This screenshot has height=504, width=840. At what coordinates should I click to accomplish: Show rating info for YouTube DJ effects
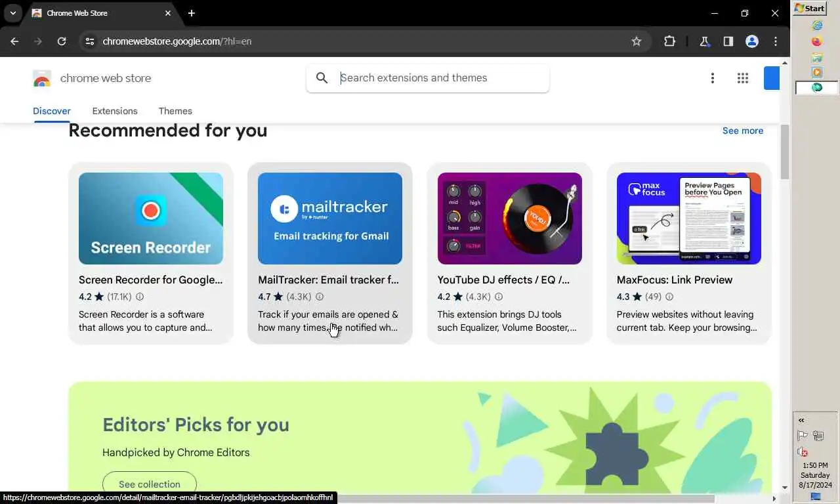click(x=498, y=297)
